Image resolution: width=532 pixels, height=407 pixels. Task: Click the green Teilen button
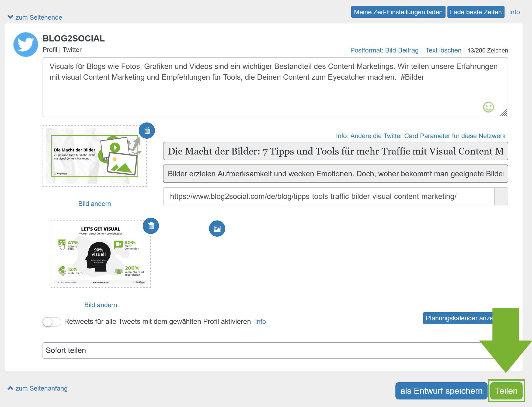[x=506, y=391]
